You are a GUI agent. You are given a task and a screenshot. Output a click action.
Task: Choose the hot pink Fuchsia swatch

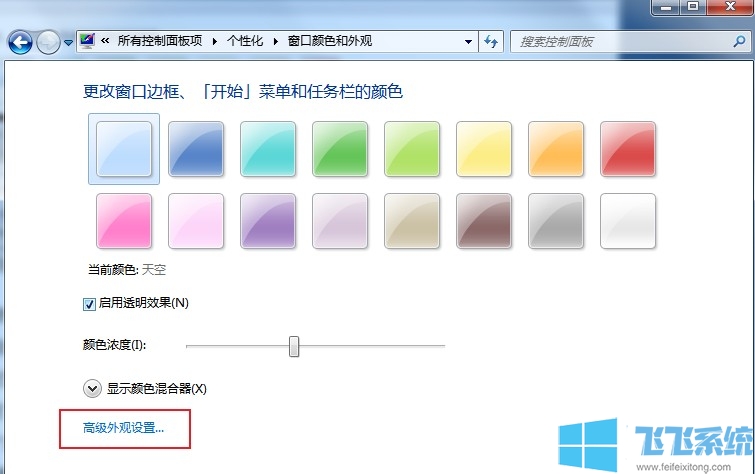point(124,221)
